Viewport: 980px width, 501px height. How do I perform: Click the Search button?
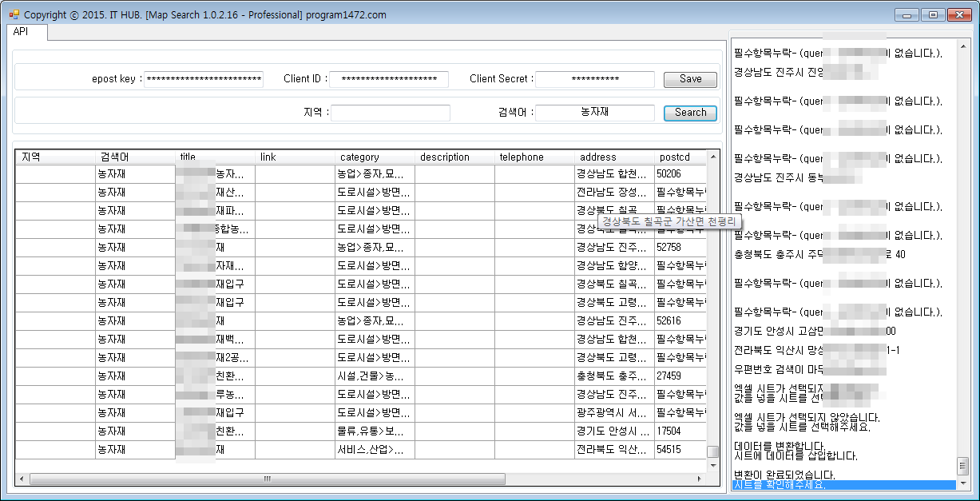tap(690, 113)
